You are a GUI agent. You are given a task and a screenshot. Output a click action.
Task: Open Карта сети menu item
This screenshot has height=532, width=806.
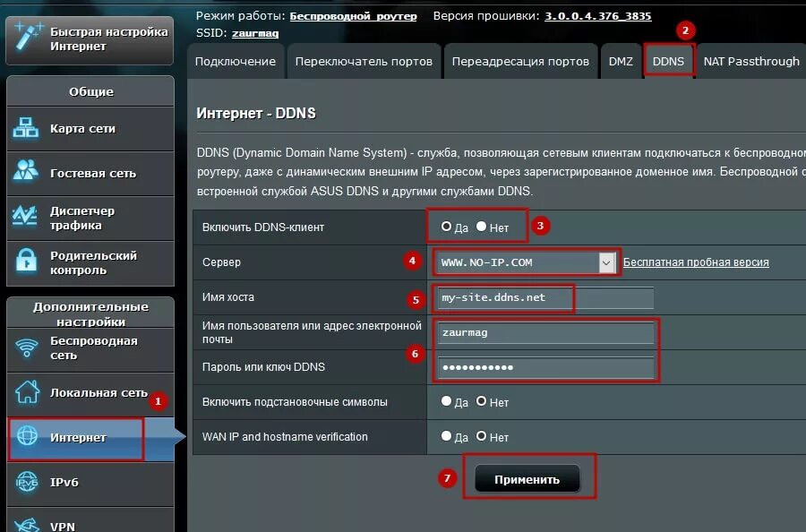pos(90,128)
